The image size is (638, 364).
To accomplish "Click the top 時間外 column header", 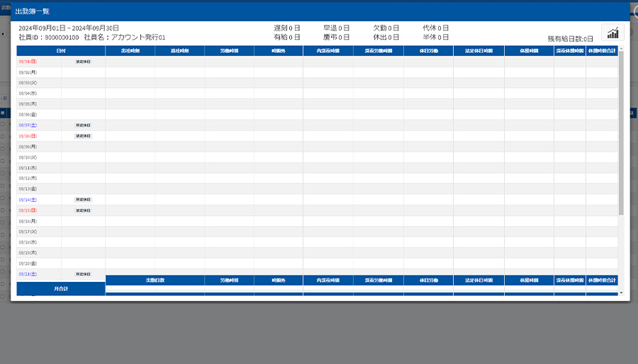I will (x=279, y=51).
